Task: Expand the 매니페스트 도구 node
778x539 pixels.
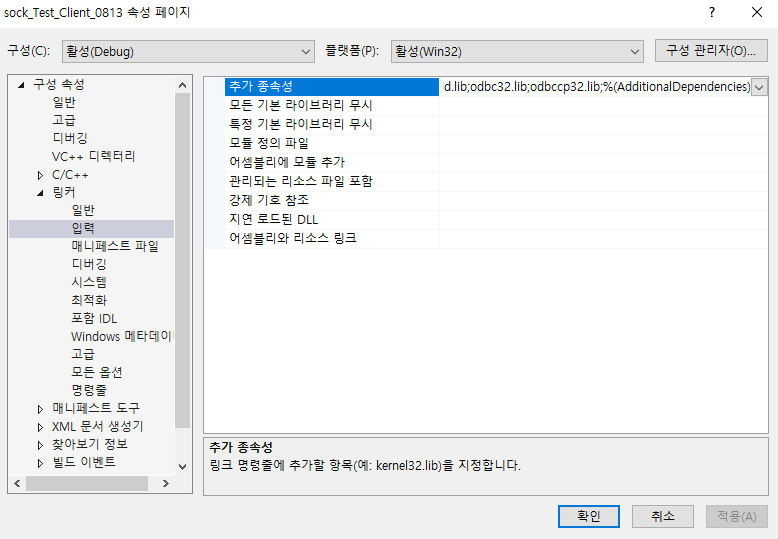Action: tap(40, 409)
